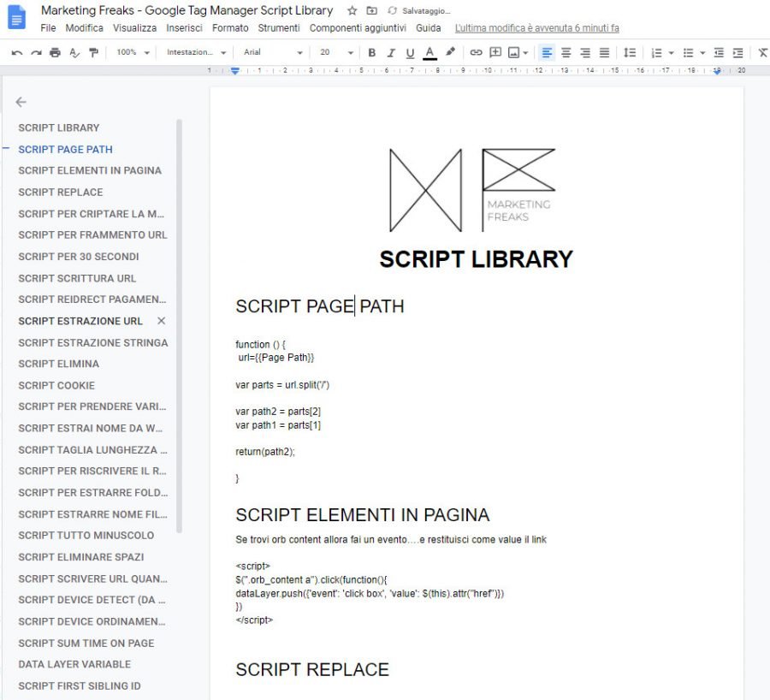The height and width of the screenshot is (700, 770).
Task: Open line spacing options
Action: point(630,52)
